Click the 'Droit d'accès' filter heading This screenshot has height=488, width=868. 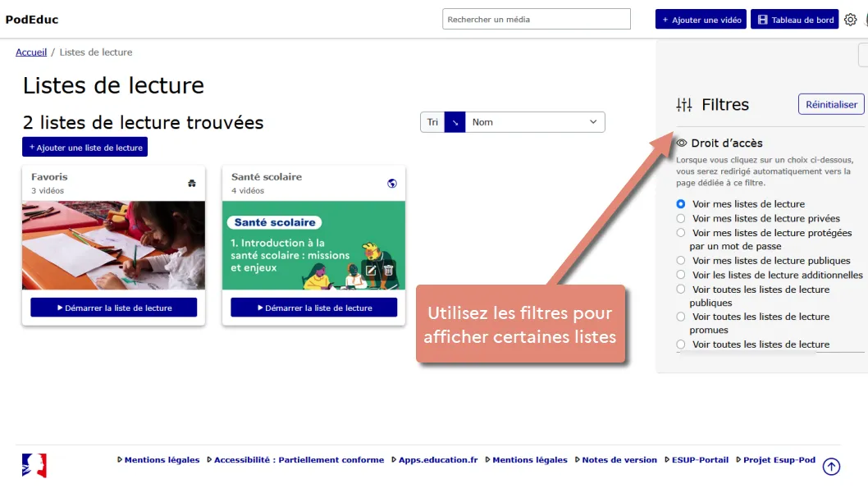coord(726,143)
